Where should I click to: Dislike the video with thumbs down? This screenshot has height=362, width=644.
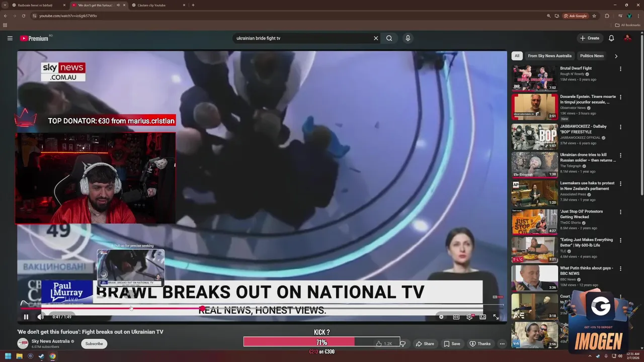point(403,344)
